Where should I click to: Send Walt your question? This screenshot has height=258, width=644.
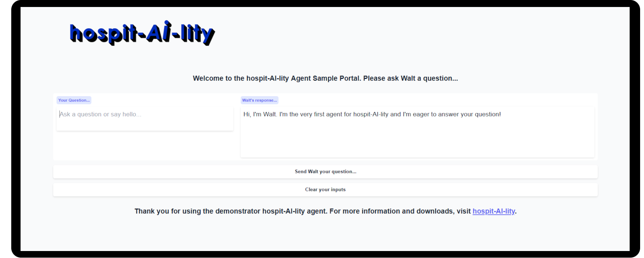[325, 171]
